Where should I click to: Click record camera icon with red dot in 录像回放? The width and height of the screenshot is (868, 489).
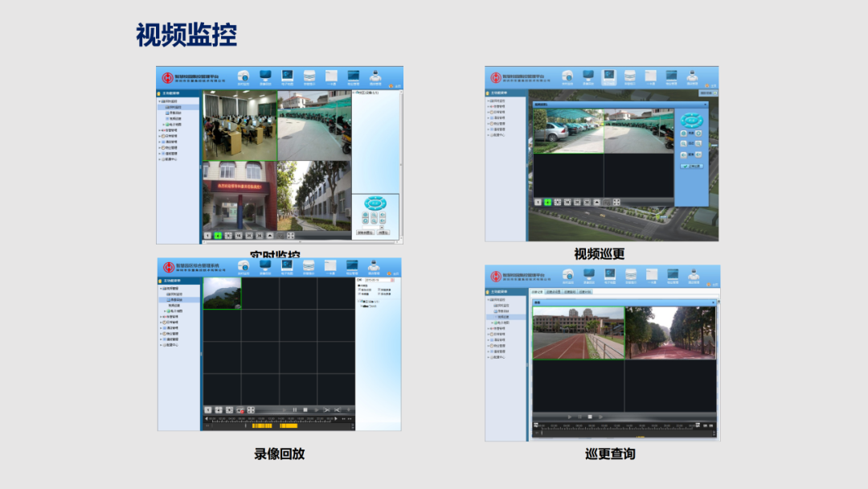pyautogui.click(x=240, y=410)
